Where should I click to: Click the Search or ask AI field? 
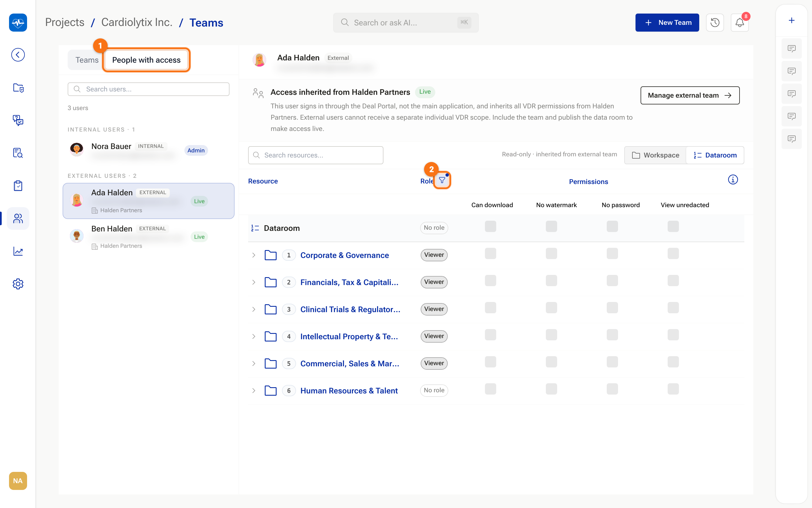tap(406, 23)
